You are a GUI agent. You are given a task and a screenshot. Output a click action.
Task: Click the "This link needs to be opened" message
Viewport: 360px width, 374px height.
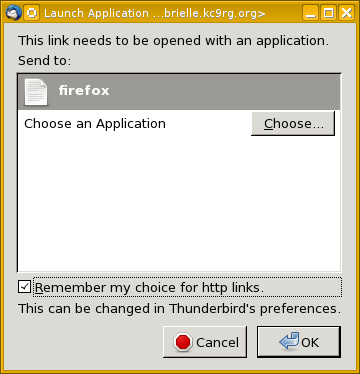173,41
